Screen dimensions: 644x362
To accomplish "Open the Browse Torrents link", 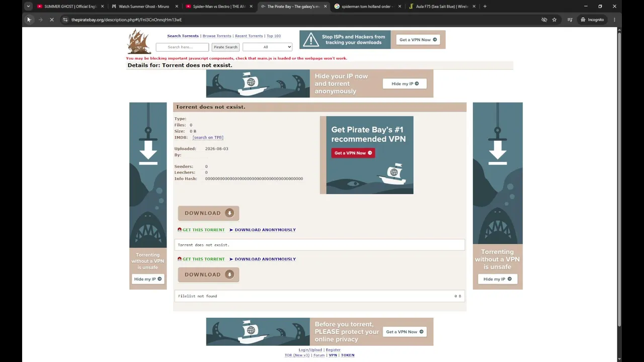I will (x=217, y=36).
